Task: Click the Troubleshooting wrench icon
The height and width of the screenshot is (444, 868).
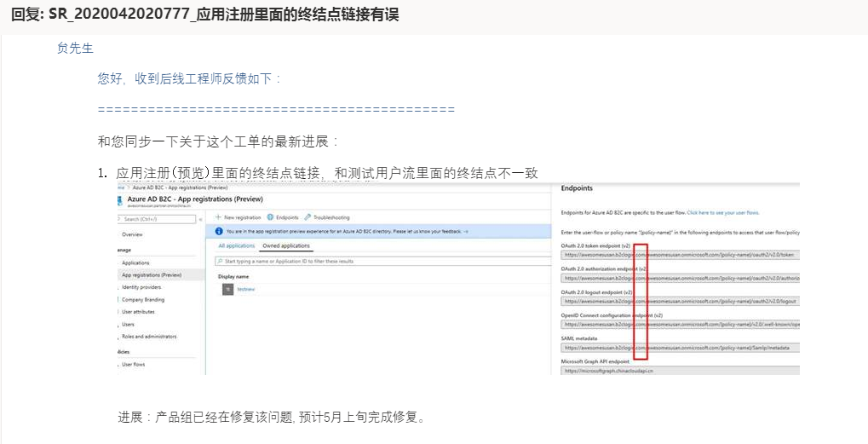Action: 308,217
